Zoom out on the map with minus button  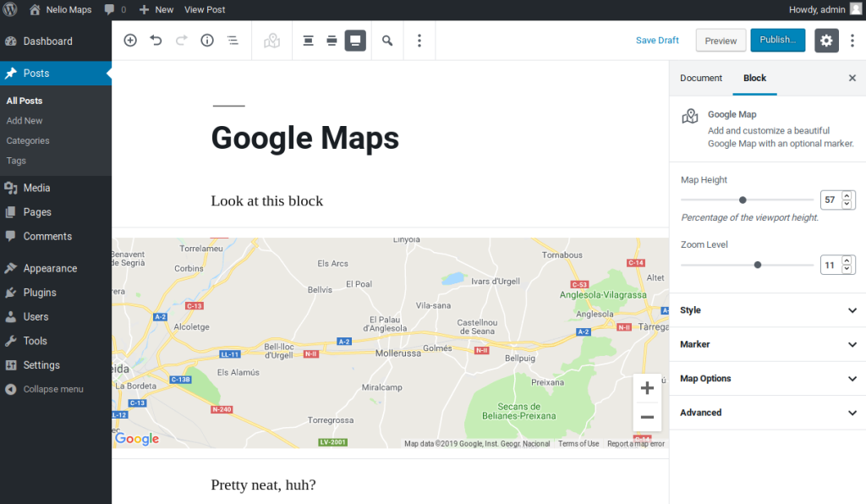click(647, 417)
